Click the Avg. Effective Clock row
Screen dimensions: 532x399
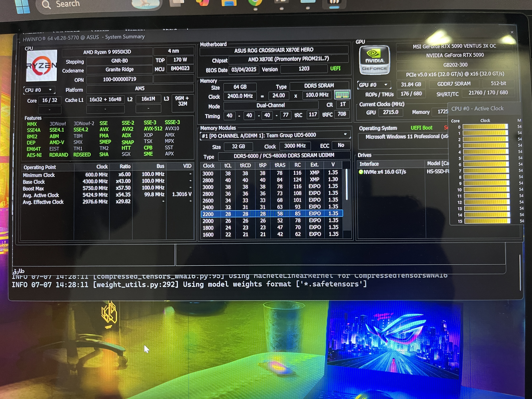107,202
